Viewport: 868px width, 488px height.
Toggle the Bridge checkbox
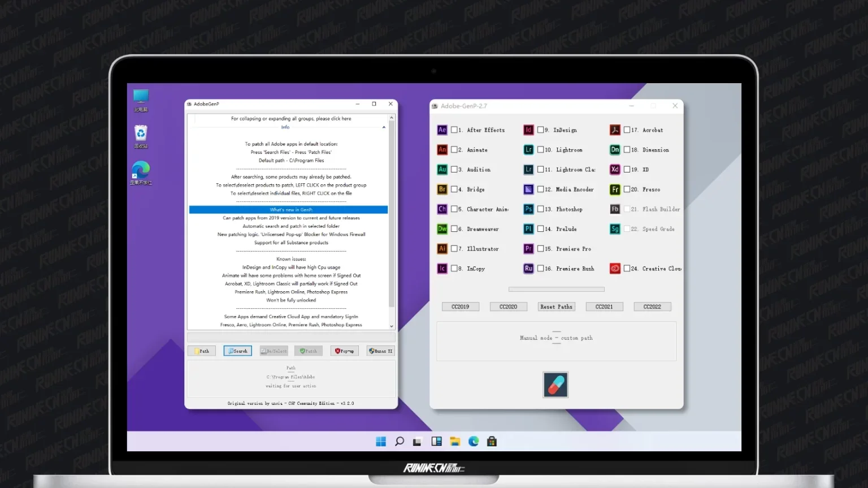[x=454, y=189]
